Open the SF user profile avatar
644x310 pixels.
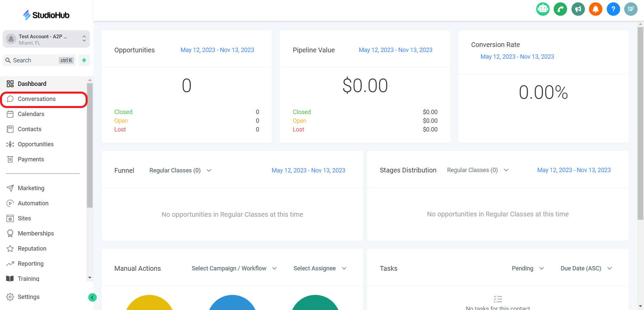click(631, 9)
